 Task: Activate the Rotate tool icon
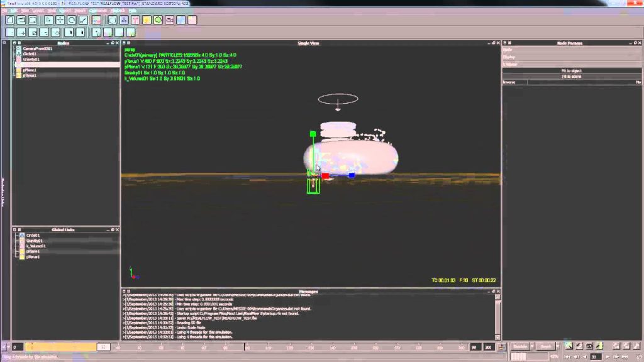tap(72, 19)
